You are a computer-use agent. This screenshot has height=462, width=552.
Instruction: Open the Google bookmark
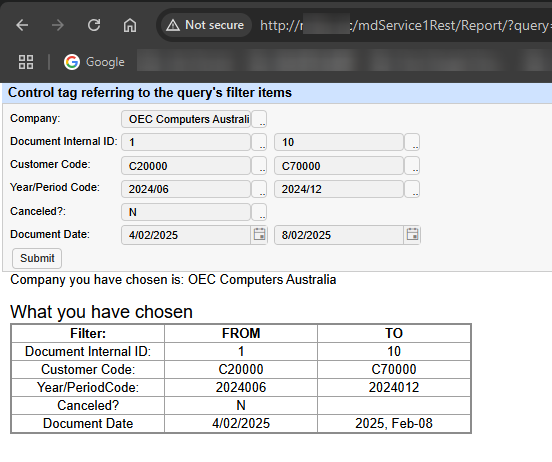tap(94, 62)
